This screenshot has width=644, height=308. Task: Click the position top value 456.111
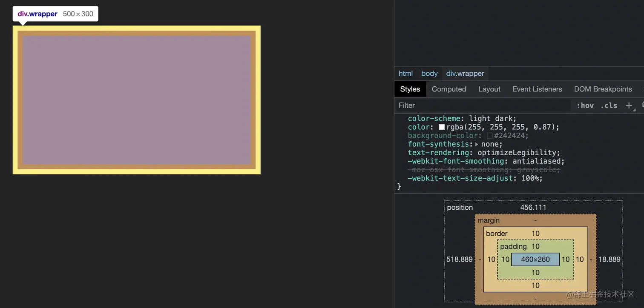533,207
